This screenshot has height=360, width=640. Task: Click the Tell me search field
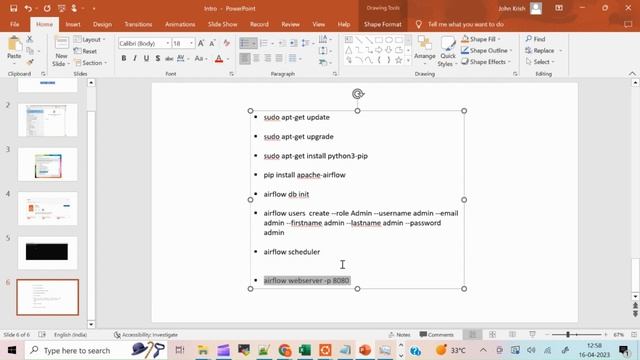pos(465,24)
